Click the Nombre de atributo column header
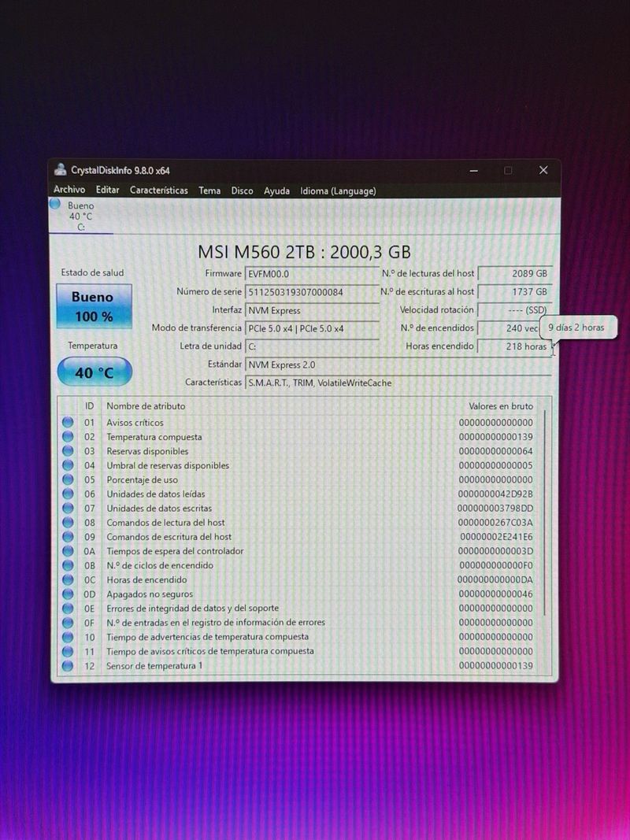This screenshot has width=630, height=840. 146,406
